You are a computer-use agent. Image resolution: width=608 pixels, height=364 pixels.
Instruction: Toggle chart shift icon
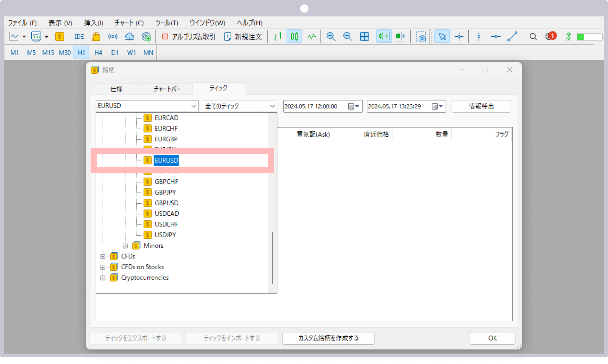pos(401,37)
